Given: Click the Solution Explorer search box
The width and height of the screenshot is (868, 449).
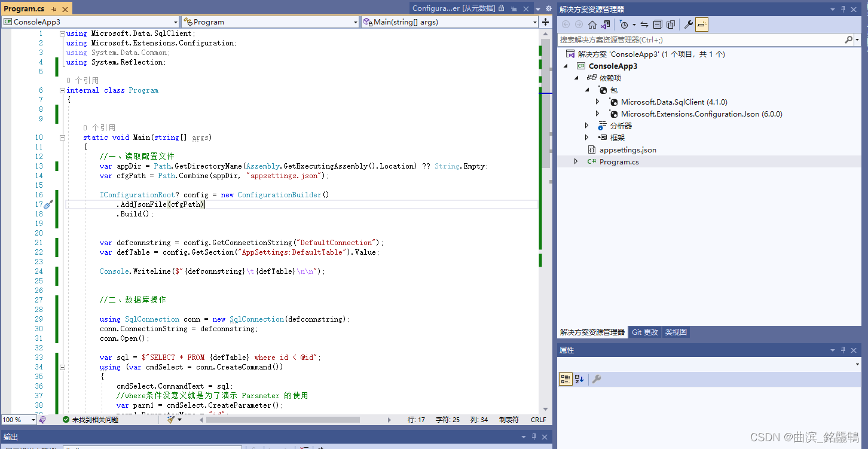Looking at the screenshot, I should pyautogui.click(x=700, y=39).
